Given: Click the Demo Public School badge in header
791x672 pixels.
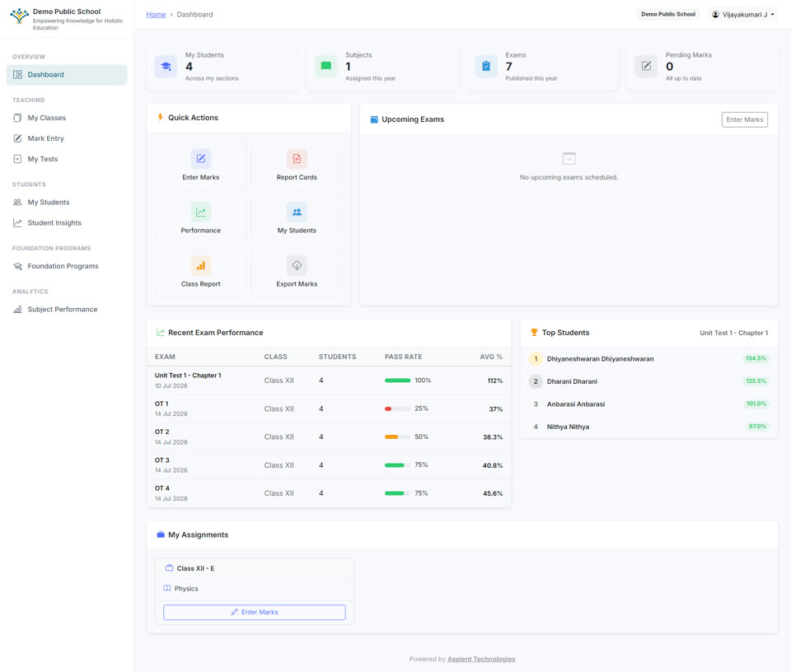Looking at the screenshot, I should [668, 14].
